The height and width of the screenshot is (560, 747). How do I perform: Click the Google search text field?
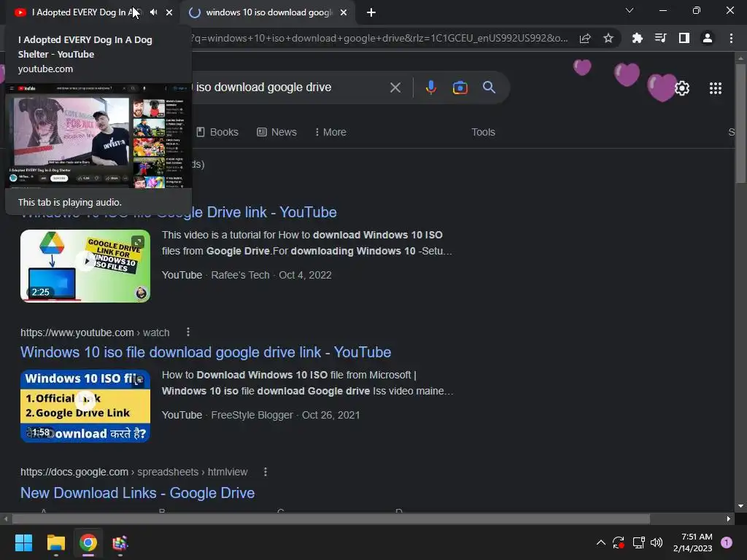tap(287, 87)
